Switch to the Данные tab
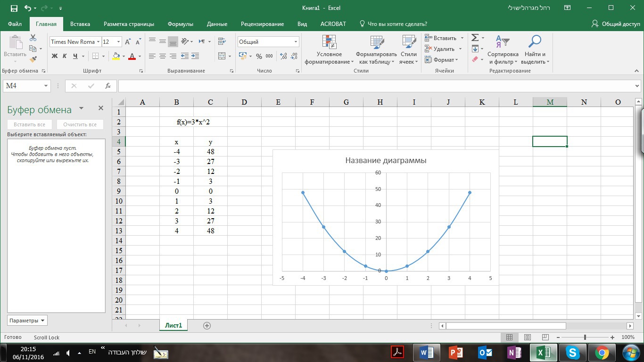Screen dimensions: 644x362 (217, 24)
